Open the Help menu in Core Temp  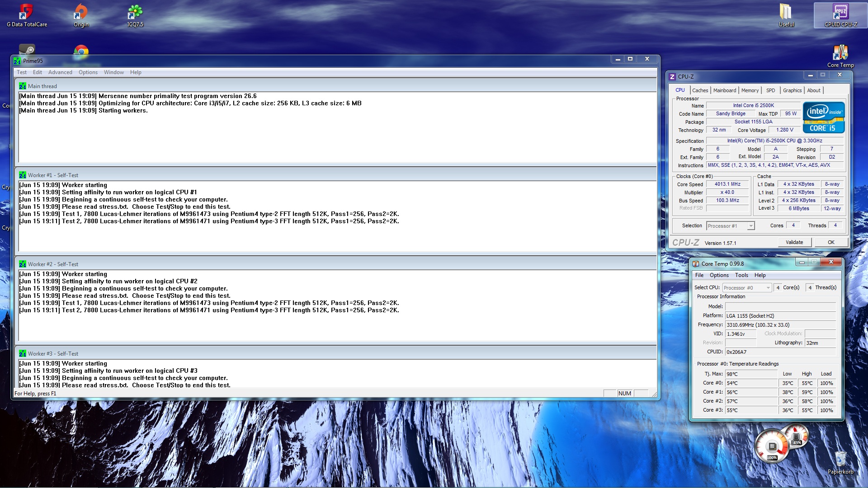(x=760, y=275)
